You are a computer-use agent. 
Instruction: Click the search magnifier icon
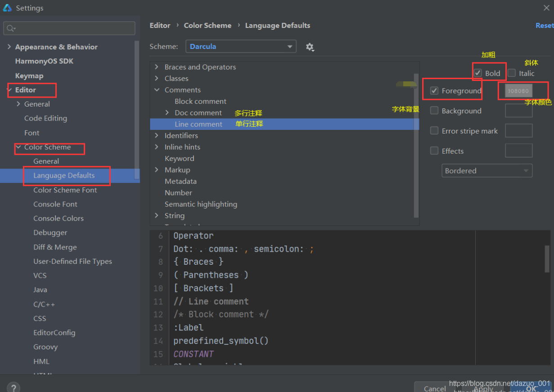[10, 28]
